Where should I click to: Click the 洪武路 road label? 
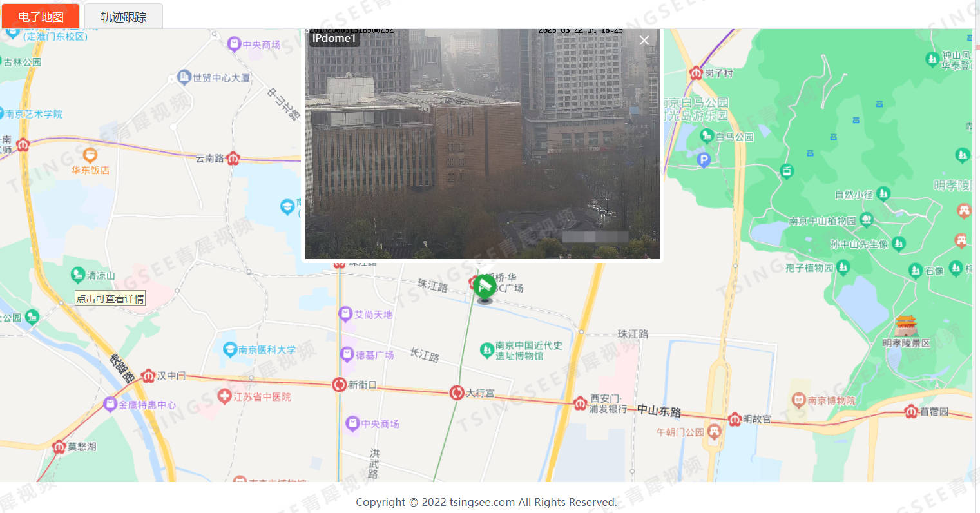[374, 463]
